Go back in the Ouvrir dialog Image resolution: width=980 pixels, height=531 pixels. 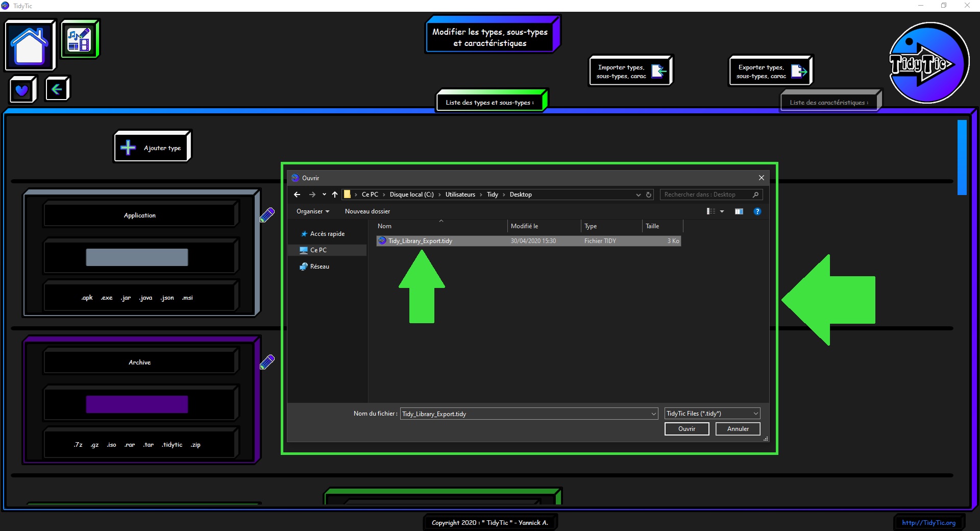click(297, 195)
